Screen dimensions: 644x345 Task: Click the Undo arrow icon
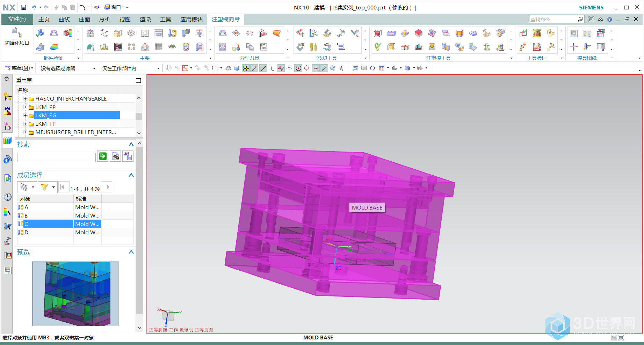pyautogui.click(x=34, y=7)
